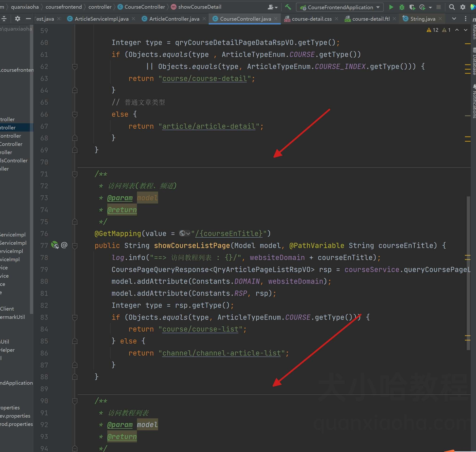Open project panel options gear
Screen dimensions: 476x452
pos(17,19)
